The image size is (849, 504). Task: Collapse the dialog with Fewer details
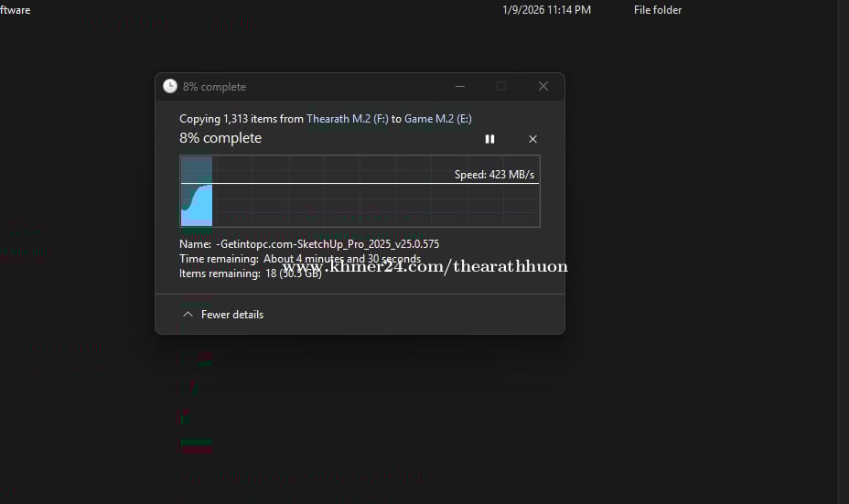point(231,315)
